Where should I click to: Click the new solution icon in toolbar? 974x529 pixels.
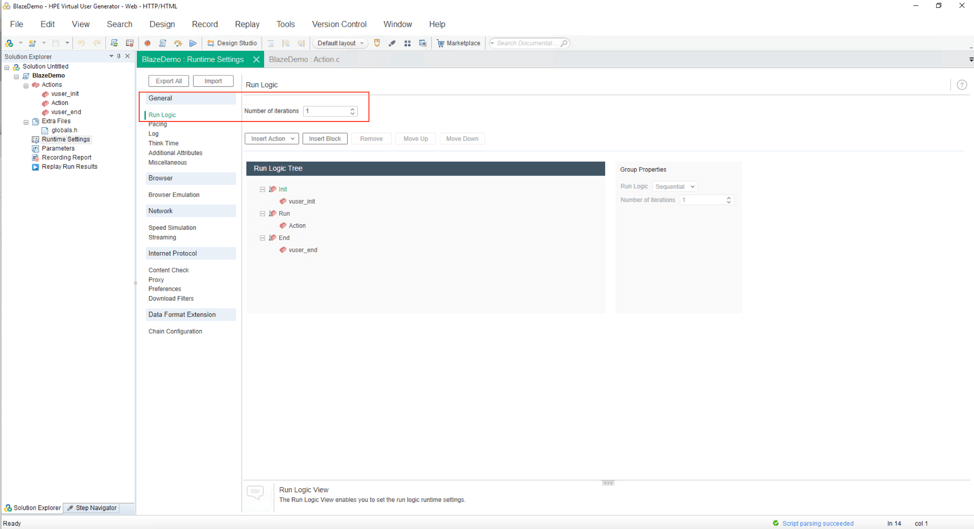tap(9, 43)
